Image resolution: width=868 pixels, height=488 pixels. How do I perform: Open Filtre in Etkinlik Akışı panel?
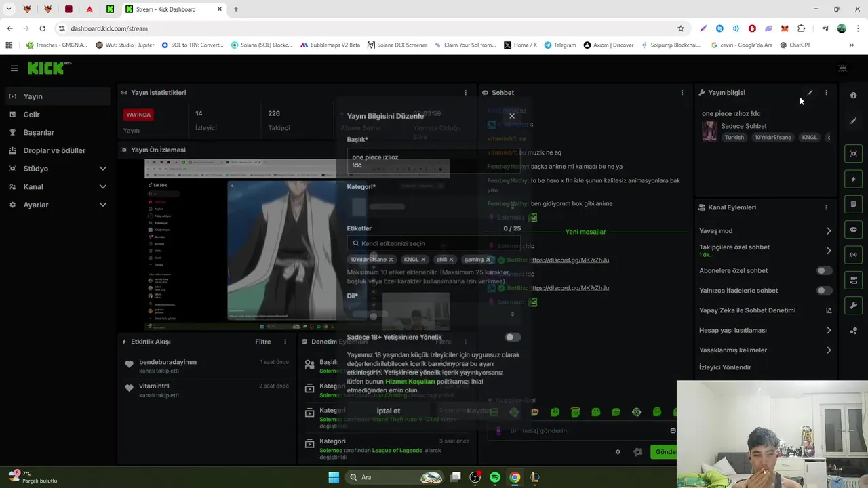coord(263,342)
